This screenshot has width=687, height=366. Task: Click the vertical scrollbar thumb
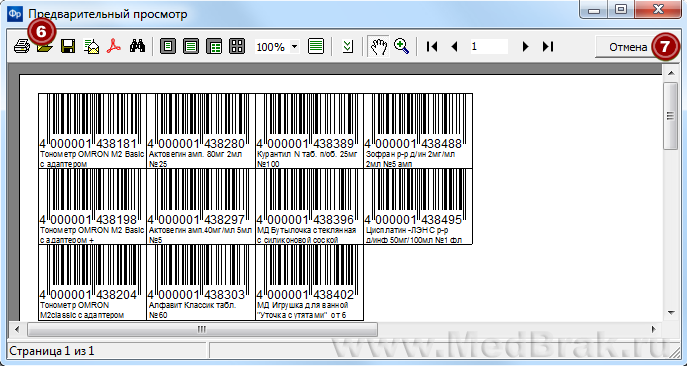click(x=671, y=116)
